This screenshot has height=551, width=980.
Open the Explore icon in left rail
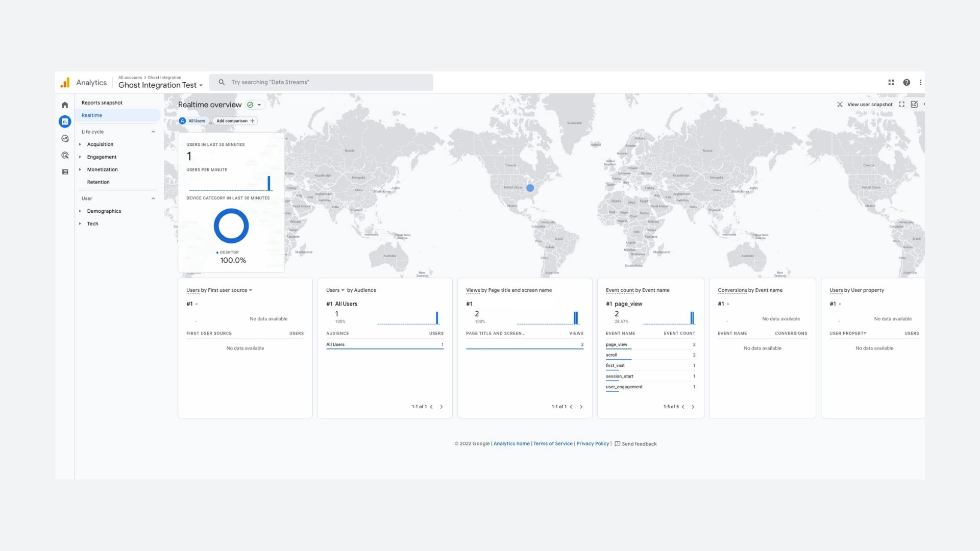[x=65, y=139]
